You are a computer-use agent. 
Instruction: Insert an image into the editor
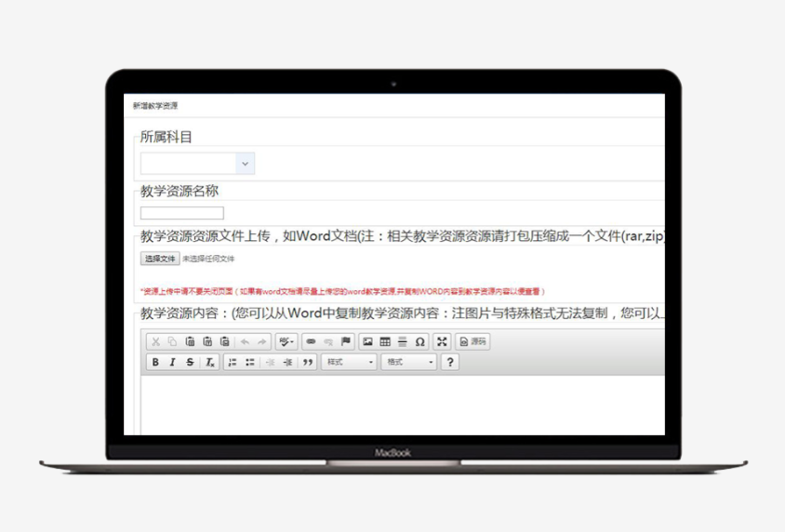[x=367, y=342]
